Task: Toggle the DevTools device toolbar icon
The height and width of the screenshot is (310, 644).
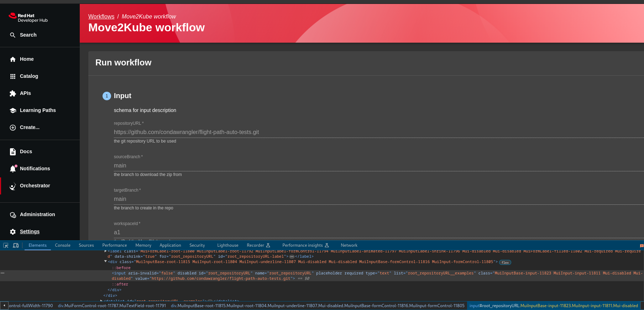Action: (16, 245)
